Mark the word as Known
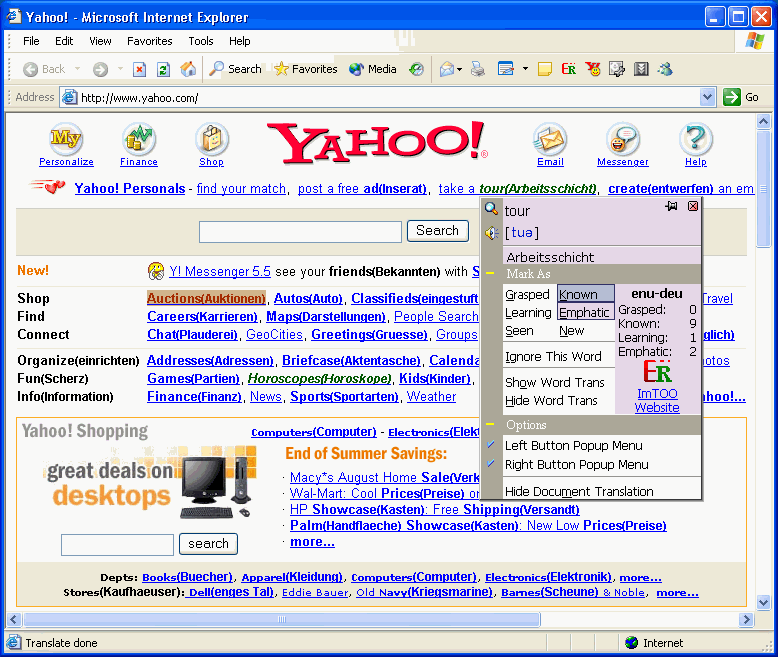The height and width of the screenshot is (657, 778). click(586, 294)
